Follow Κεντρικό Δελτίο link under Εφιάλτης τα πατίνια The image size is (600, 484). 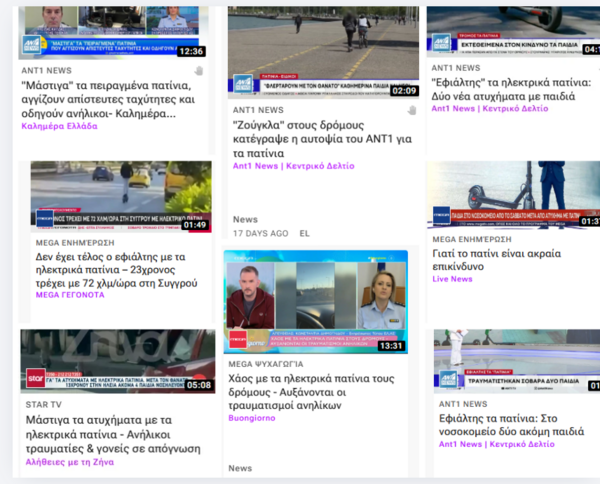(x=497, y=444)
